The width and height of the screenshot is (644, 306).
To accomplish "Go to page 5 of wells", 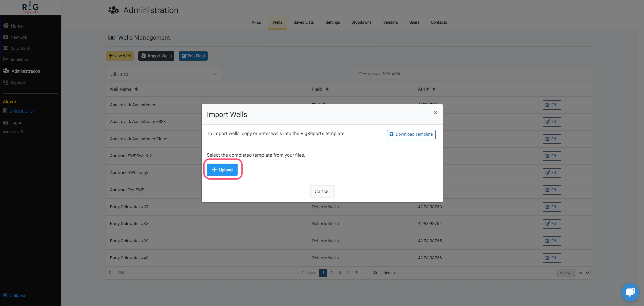I will click(x=357, y=273).
